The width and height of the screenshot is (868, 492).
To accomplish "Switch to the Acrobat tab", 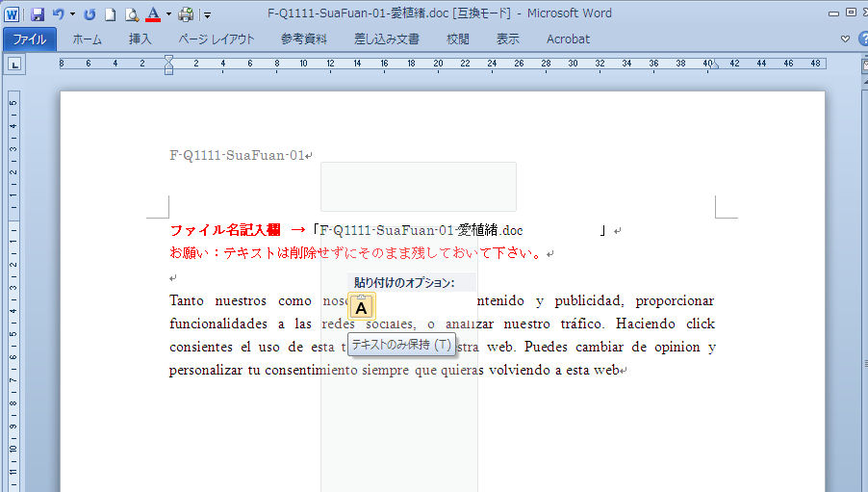I will 567,39.
